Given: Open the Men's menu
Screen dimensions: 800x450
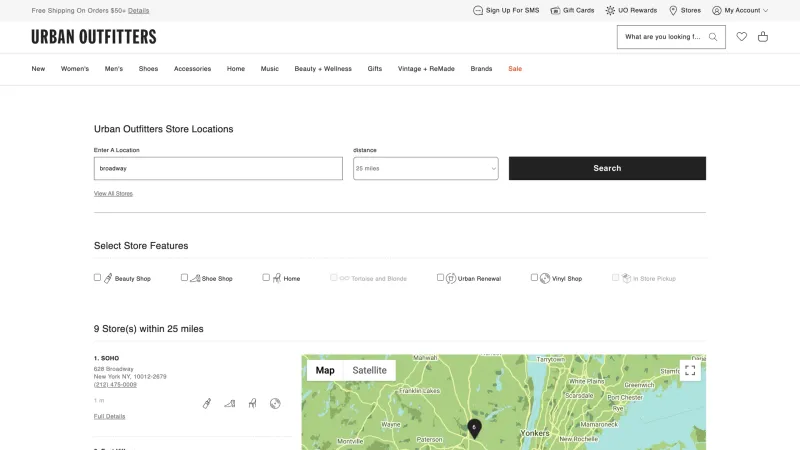Looking at the screenshot, I should [114, 69].
